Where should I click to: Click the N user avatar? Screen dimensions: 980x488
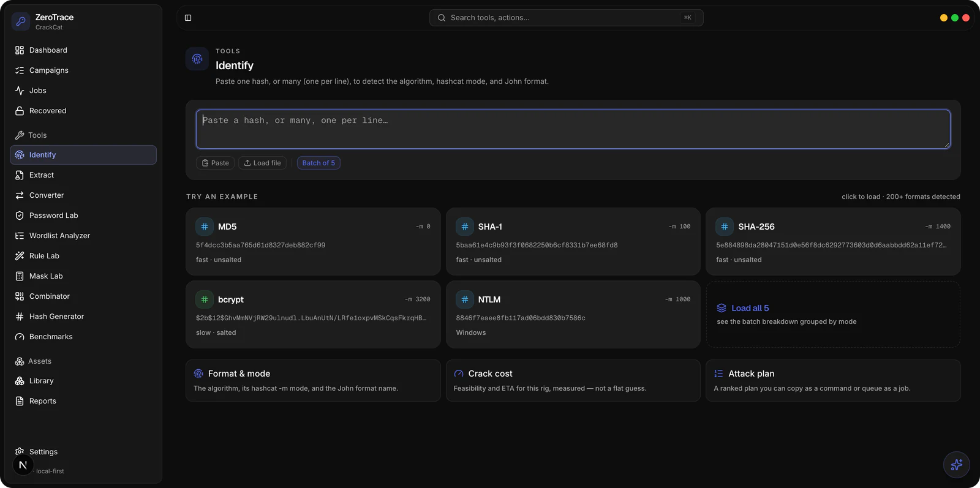point(23,465)
